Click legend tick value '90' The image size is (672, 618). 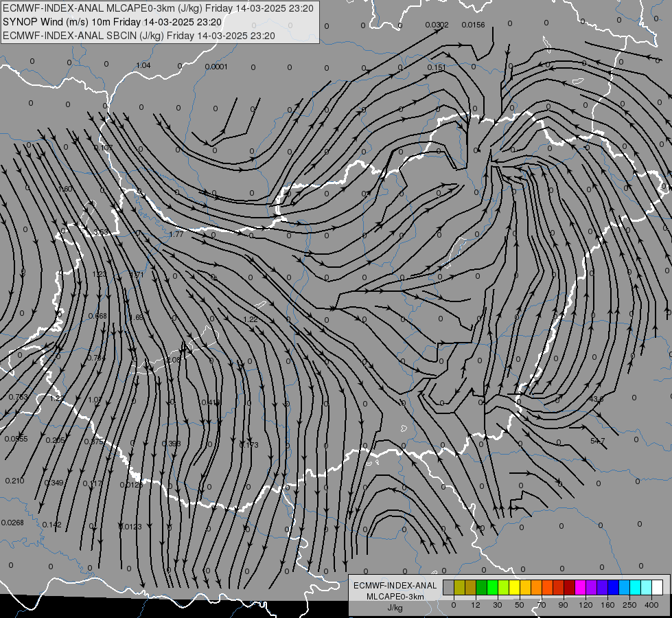click(563, 605)
